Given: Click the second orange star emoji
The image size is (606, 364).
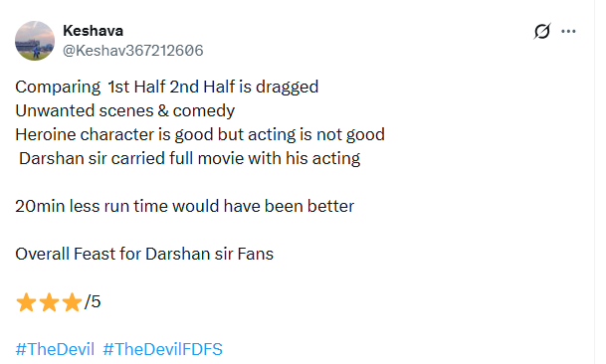Looking at the screenshot, I should [x=50, y=302].
